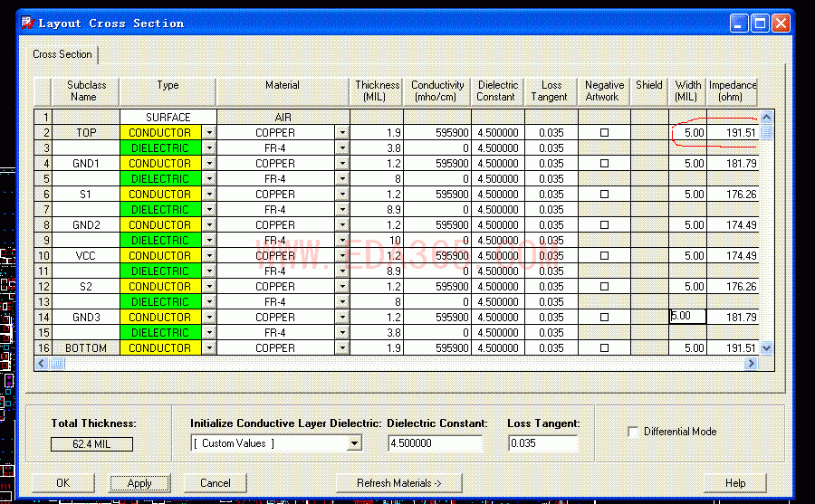Enable Differential Mode checkbox
Screen dimensions: 815x504
point(632,432)
